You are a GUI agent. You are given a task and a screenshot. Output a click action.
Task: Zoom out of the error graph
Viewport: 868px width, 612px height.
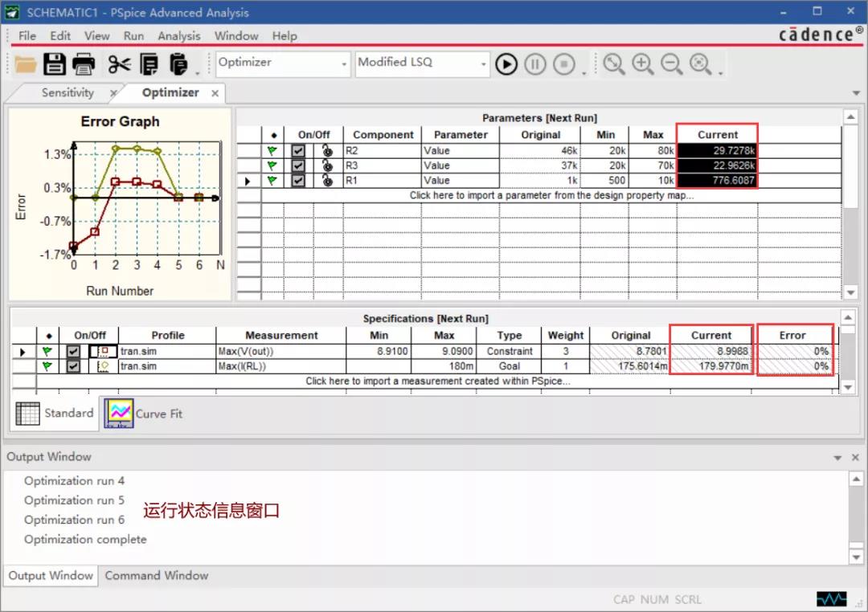click(671, 64)
